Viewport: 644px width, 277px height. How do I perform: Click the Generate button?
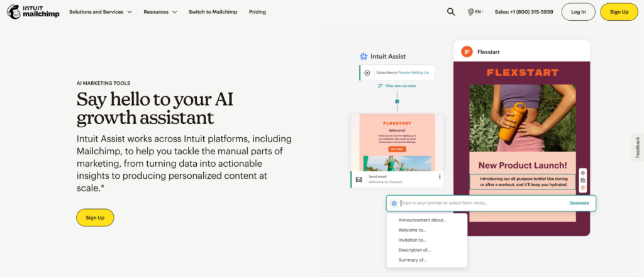[x=579, y=203]
